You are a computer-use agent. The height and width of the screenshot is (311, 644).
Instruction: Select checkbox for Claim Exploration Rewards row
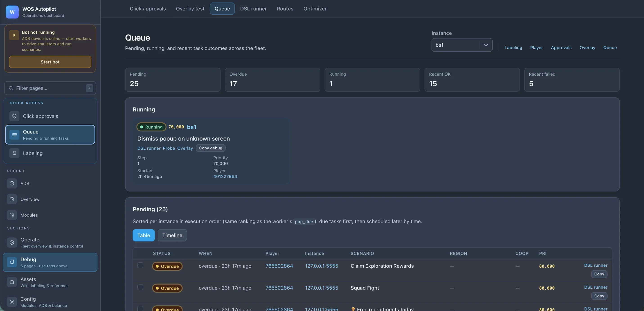140,265
